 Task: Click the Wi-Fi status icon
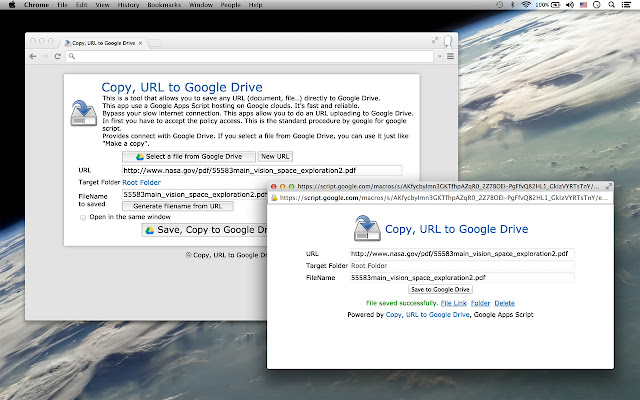pyautogui.click(x=526, y=4)
